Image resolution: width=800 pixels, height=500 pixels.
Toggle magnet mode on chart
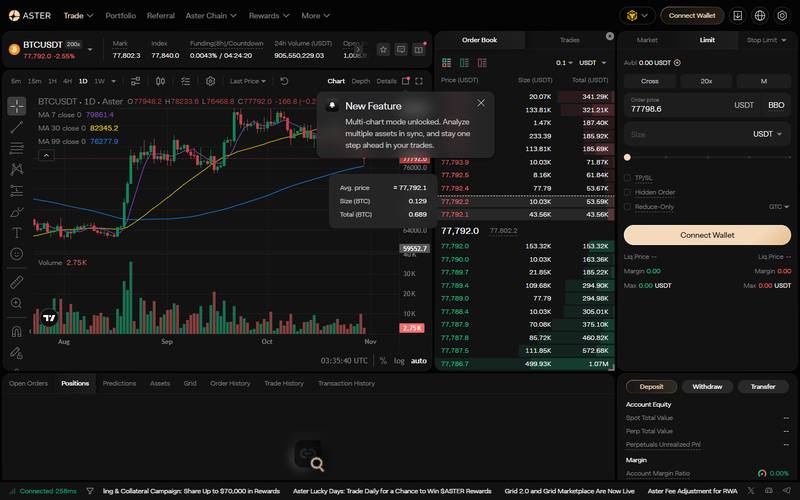coord(17,331)
